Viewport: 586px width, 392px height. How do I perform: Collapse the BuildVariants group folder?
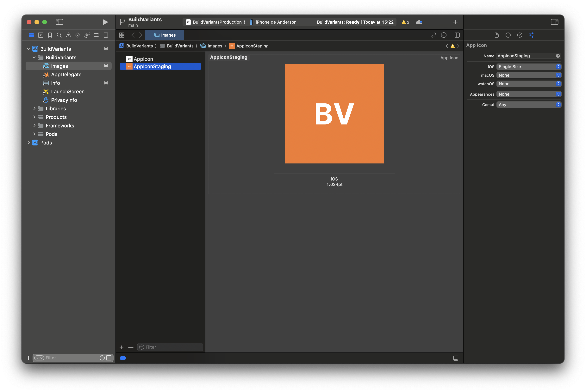(34, 57)
